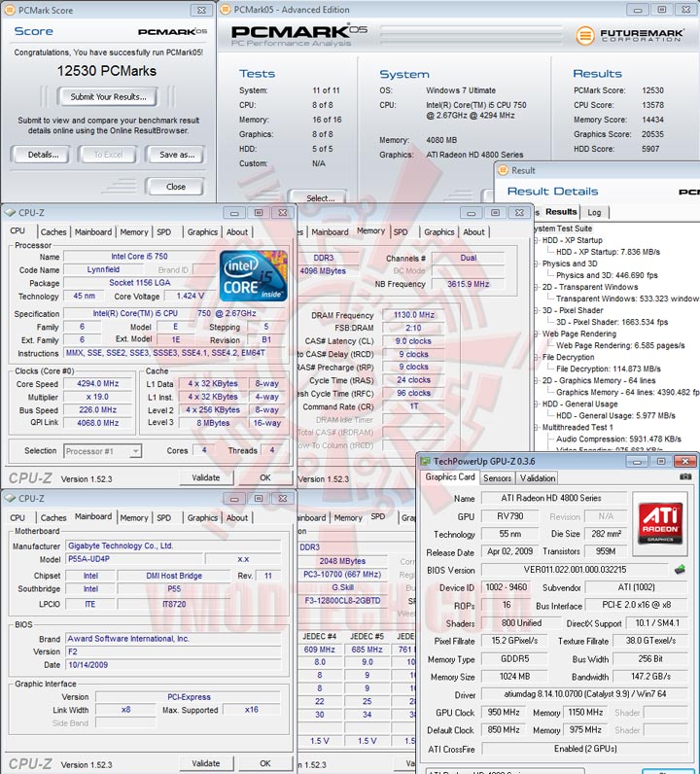This screenshot has width=700, height=774.
Task: Select the Log tab in Result window
Action: pos(594,212)
